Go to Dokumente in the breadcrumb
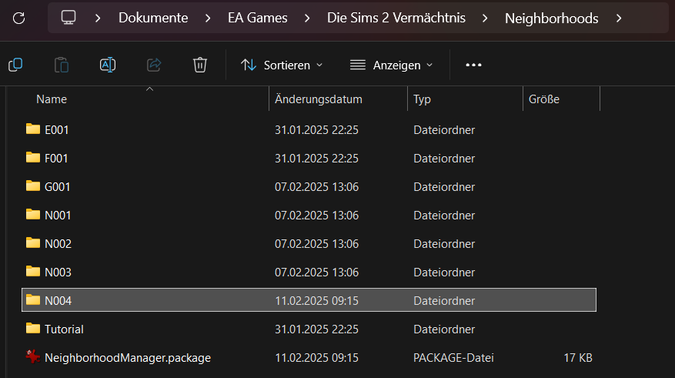The image size is (675, 378). click(153, 18)
